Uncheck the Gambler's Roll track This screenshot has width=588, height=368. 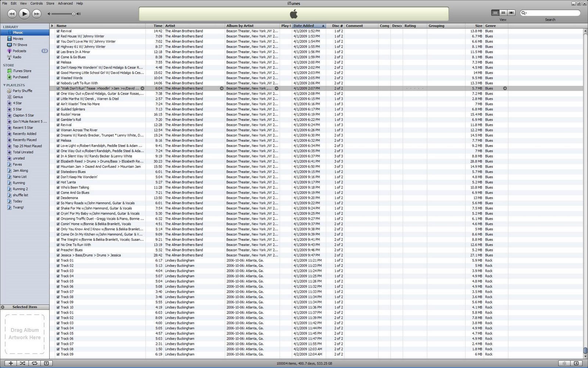click(x=58, y=120)
